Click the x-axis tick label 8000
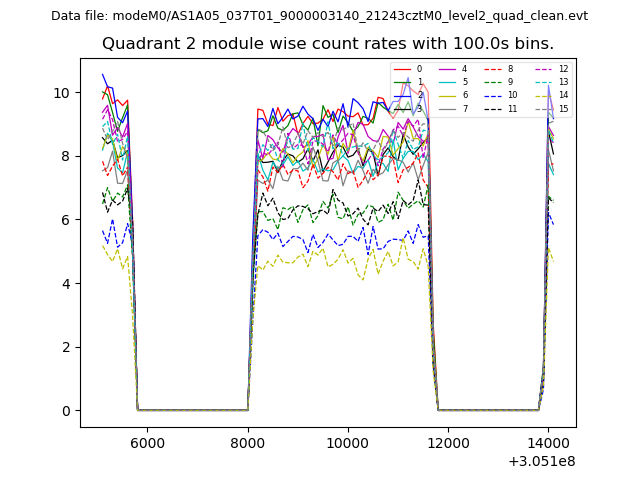The width and height of the screenshot is (640, 480). click(247, 443)
